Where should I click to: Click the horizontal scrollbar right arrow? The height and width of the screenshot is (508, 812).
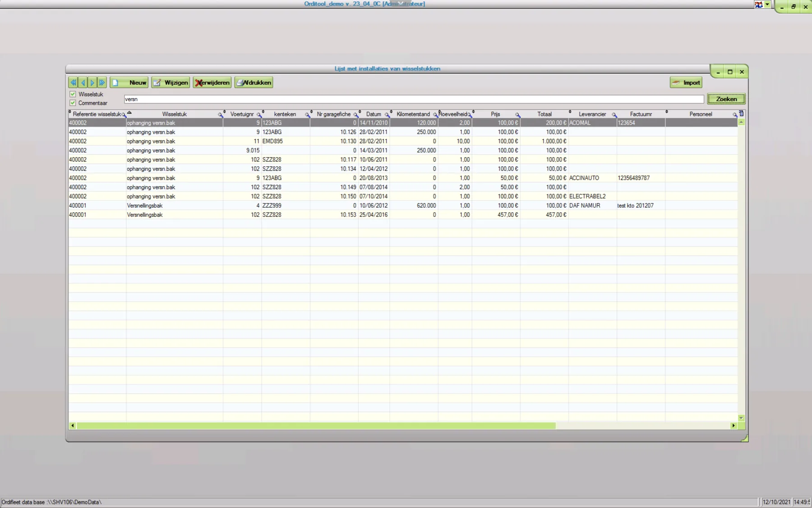tap(734, 425)
